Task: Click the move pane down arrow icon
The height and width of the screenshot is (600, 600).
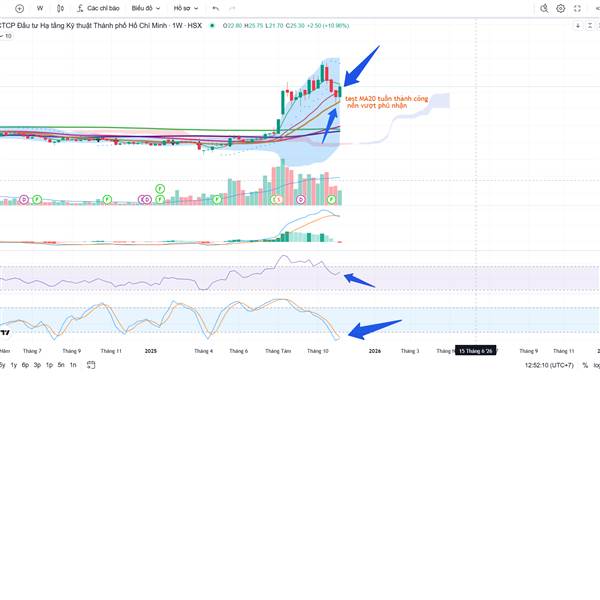Action: (578, 26)
